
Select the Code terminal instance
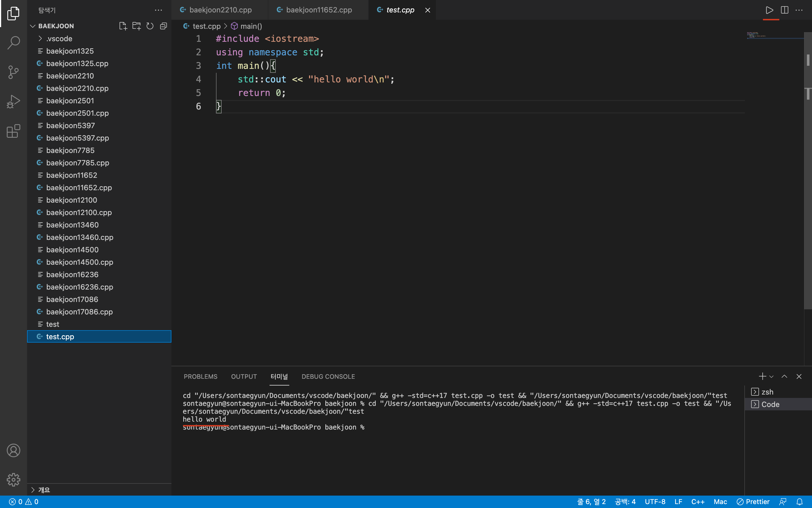pos(778,404)
